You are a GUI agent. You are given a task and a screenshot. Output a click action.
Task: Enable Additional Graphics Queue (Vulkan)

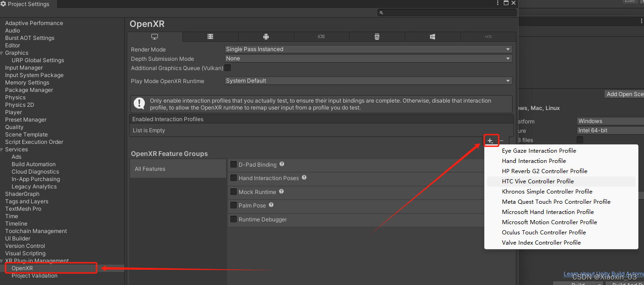(228, 68)
